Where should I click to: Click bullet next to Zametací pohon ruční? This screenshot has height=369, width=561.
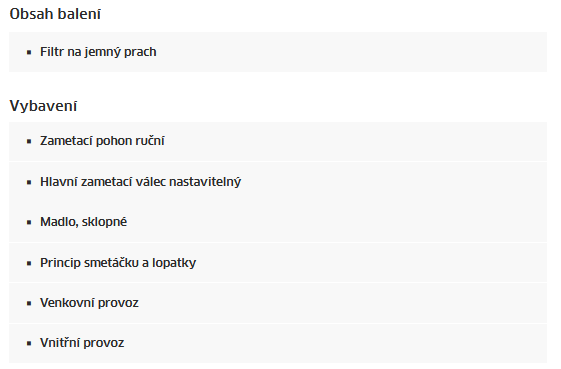pos(29,142)
